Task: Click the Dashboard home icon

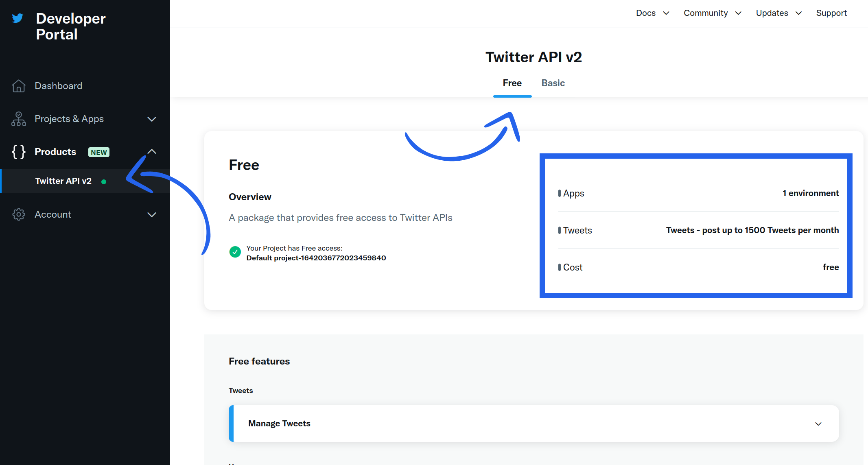Action: (x=19, y=86)
